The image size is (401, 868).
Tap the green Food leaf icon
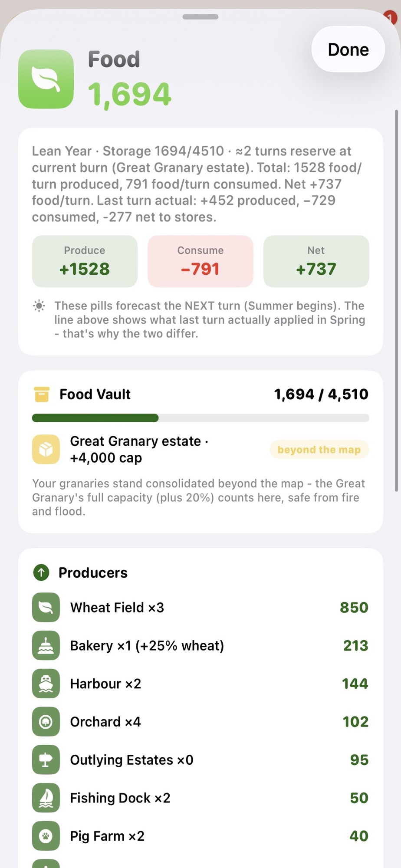pos(46,79)
